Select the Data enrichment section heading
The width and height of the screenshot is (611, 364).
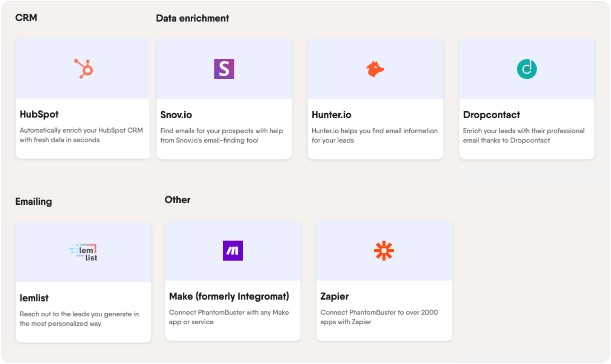coord(193,19)
